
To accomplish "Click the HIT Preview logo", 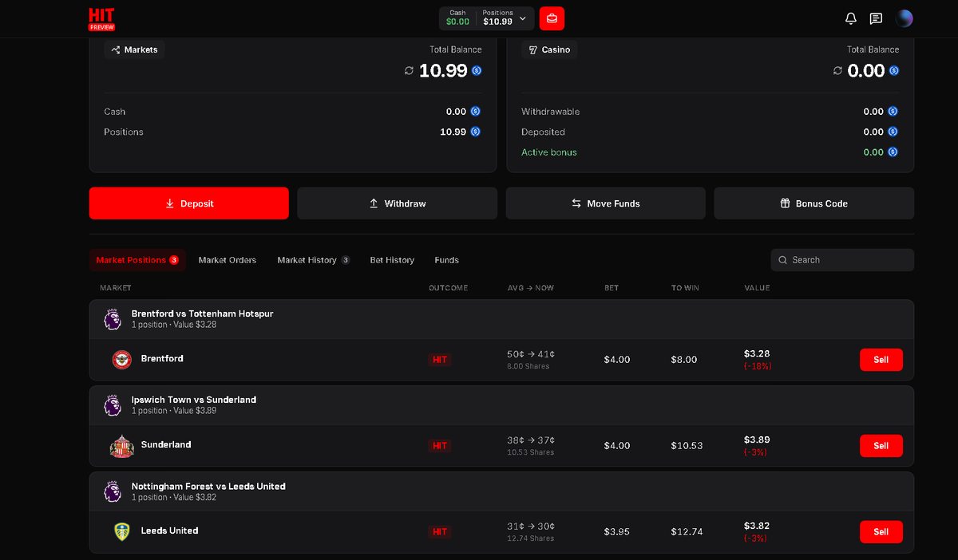I will coord(101,18).
